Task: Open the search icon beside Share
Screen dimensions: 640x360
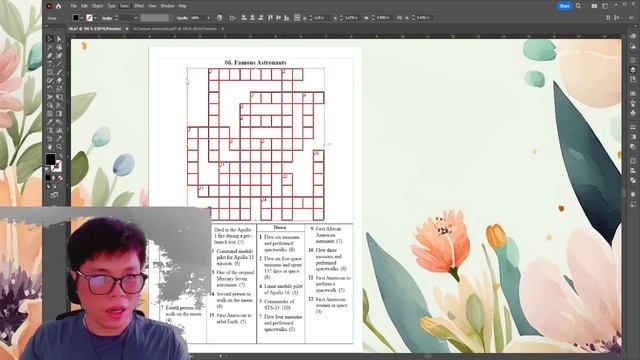Action: 578,6
